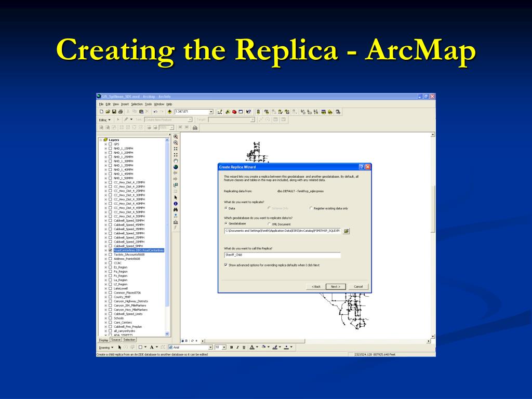Expand the County_MHP layer
This screenshot has height=399, width=532.
pos(105,297)
